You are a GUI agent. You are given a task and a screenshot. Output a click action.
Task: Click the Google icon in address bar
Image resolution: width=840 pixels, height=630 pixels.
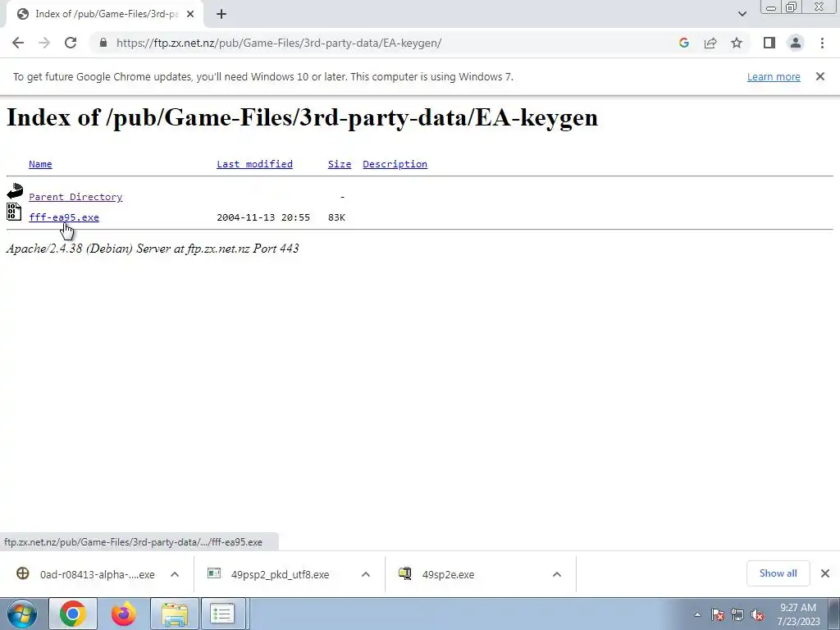click(x=683, y=43)
